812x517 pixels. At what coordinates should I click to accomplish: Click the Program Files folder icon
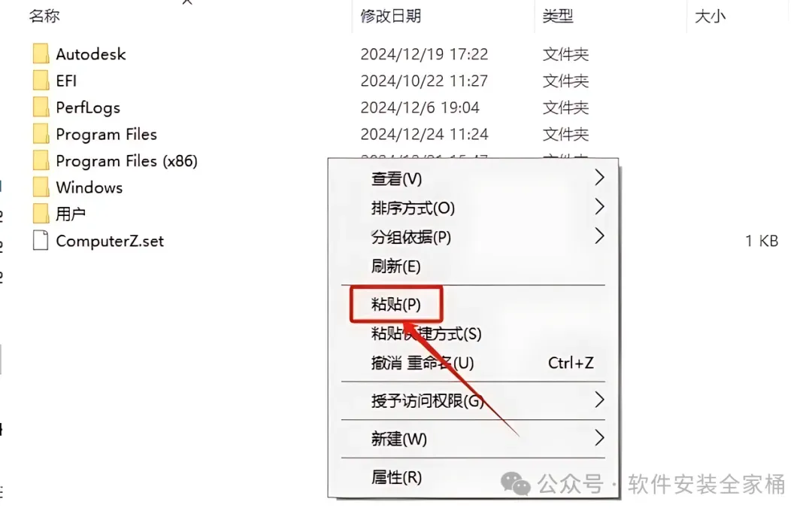[41, 134]
